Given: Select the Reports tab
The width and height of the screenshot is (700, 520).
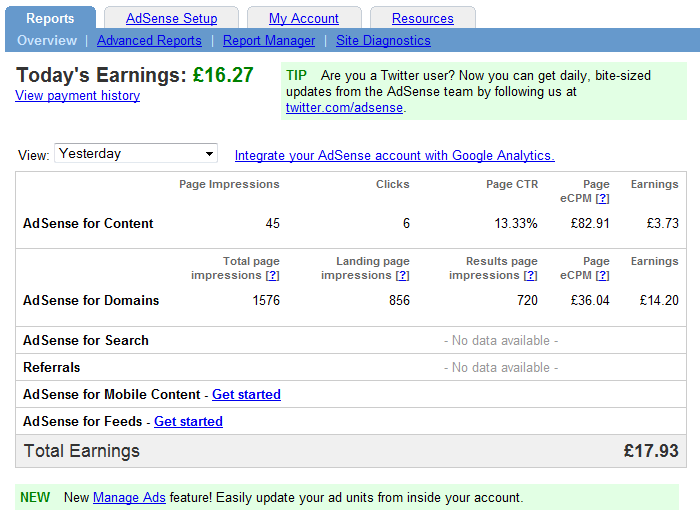Looking at the screenshot, I should tap(49, 18).
